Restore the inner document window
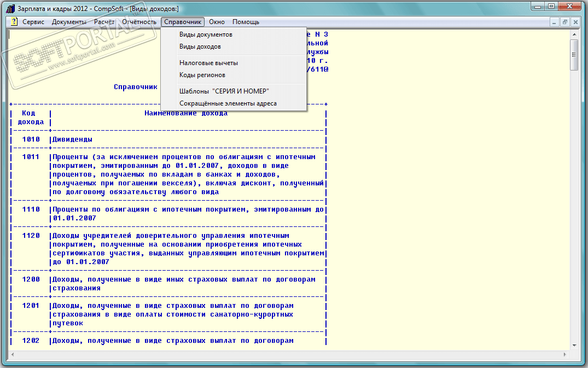This screenshot has width=588, height=368. click(x=564, y=22)
